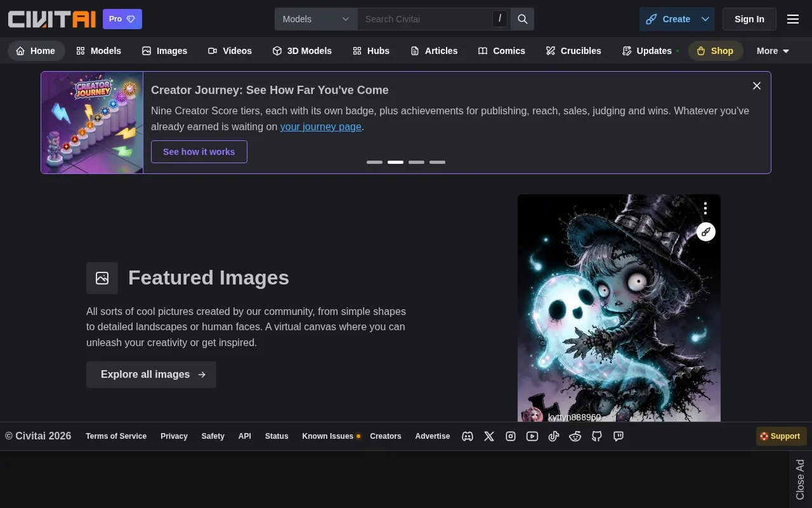This screenshot has width=812, height=508.
Task: Click the magnifying glass search button
Action: click(x=523, y=19)
